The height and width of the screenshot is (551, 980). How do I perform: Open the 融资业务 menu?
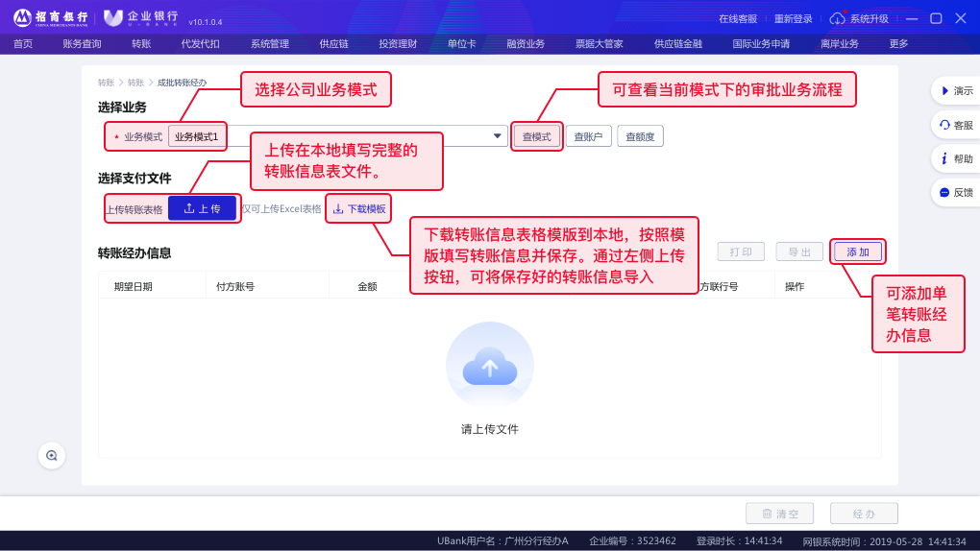point(525,44)
